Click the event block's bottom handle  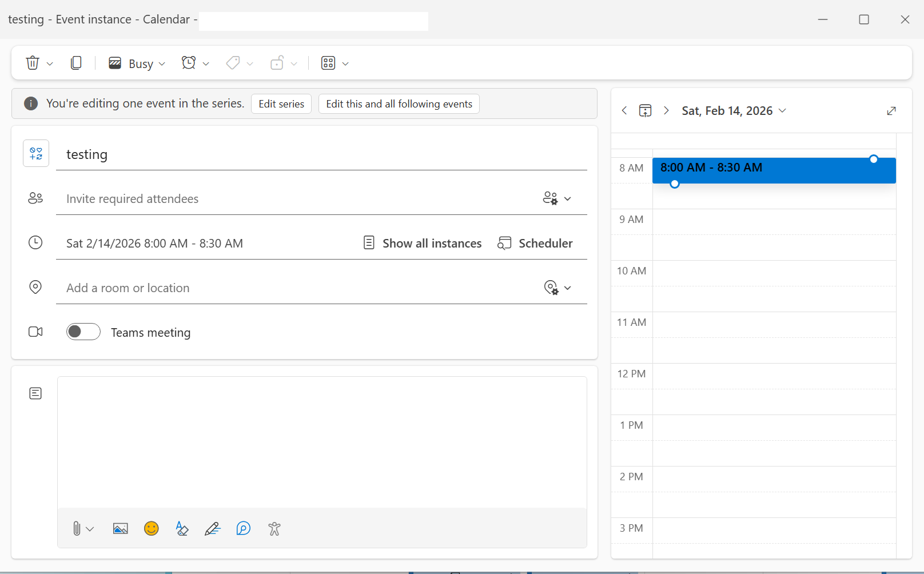click(675, 184)
